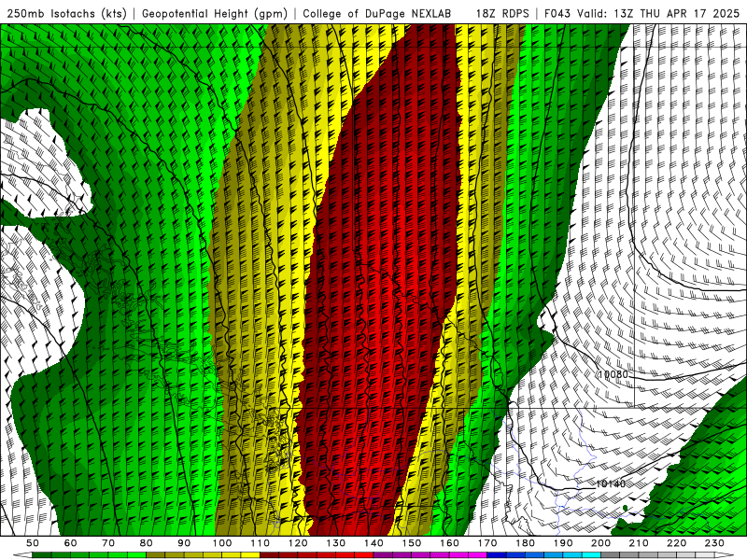Click the '50' value on the color scale
The width and height of the screenshot is (747, 560).
pos(33,543)
